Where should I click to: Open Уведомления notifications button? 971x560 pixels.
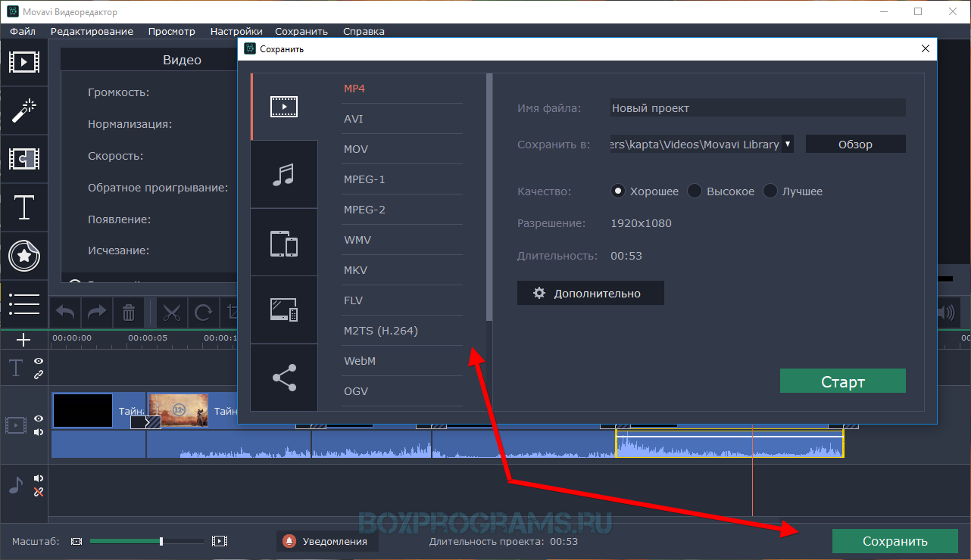coord(327,541)
